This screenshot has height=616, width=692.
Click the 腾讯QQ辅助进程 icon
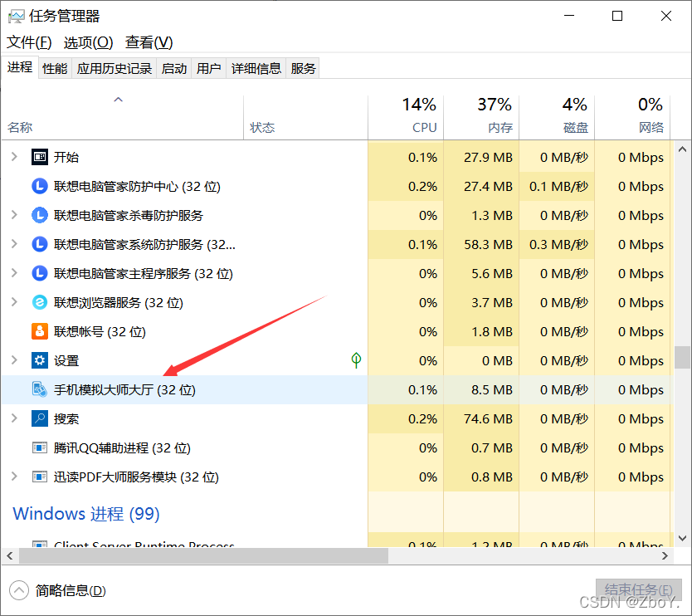coord(40,447)
